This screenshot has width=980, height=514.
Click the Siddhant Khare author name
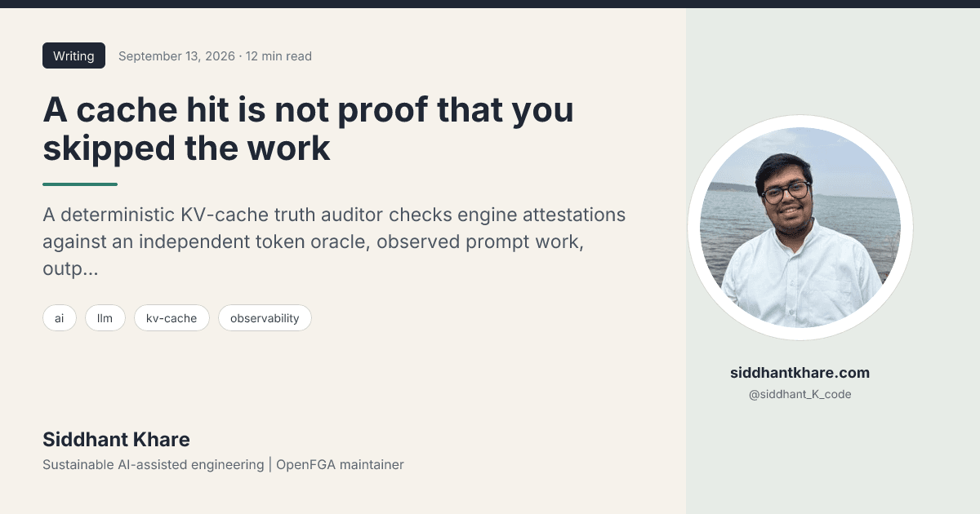pyautogui.click(x=116, y=440)
